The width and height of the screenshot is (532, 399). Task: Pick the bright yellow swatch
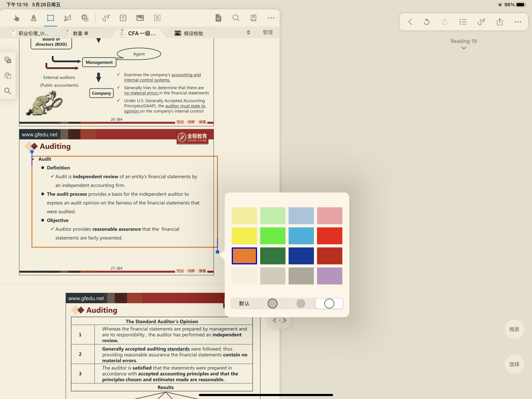point(244,236)
